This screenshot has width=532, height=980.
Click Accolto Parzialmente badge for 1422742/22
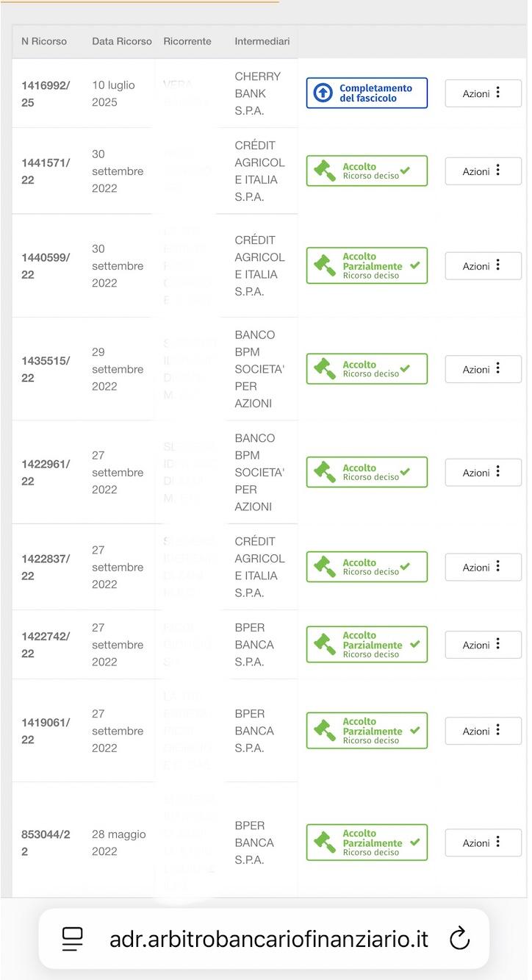[367, 645]
